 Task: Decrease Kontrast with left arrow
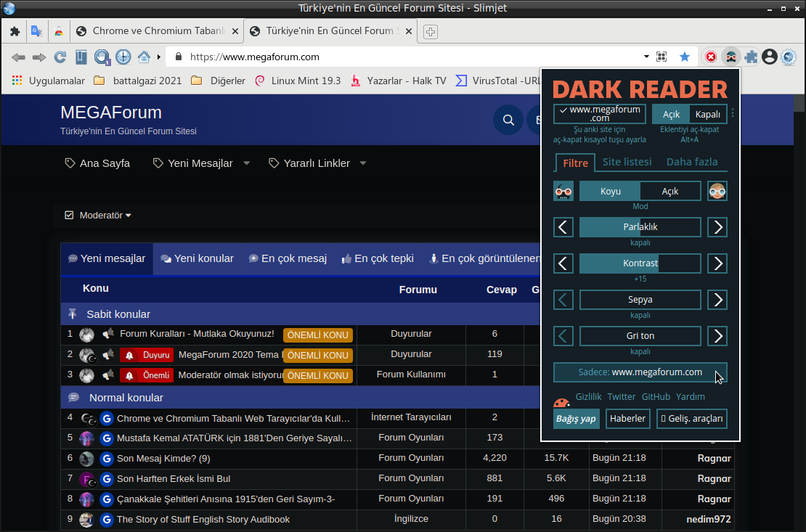pyautogui.click(x=563, y=263)
